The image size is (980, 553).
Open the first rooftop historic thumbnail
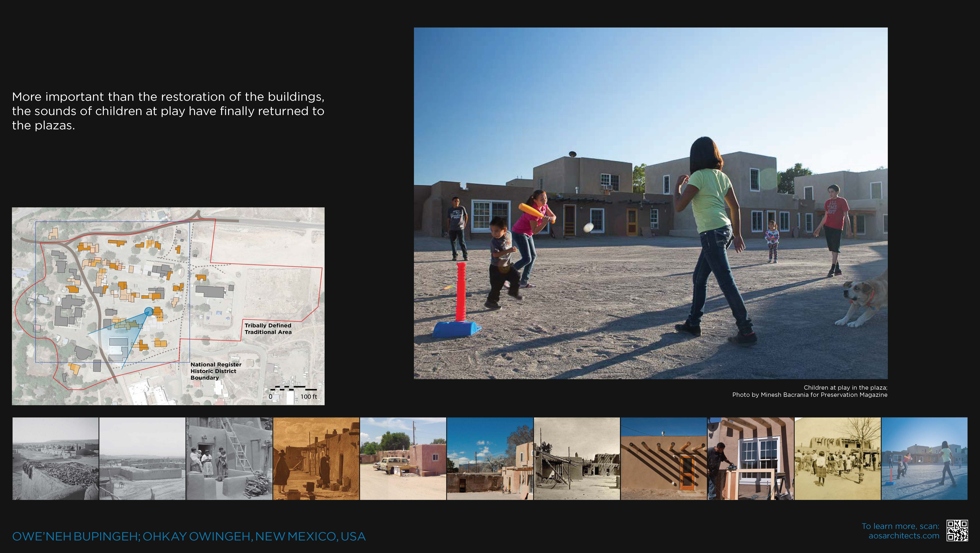[x=55, y=459]
